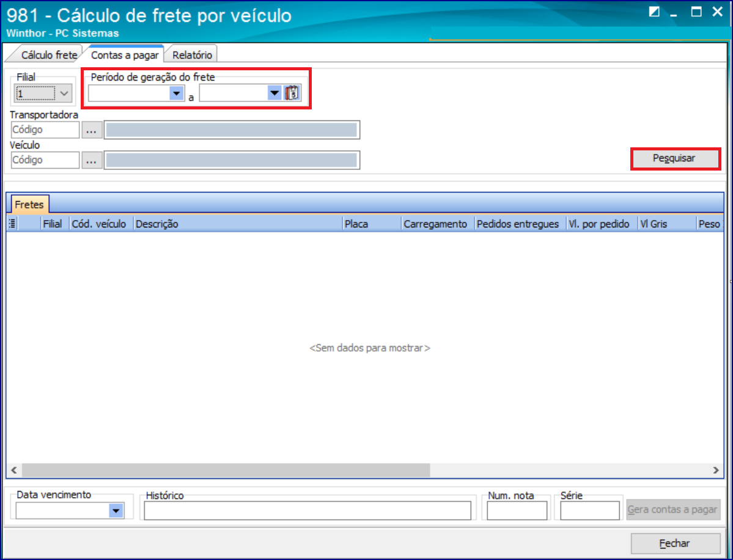Click the Transportadora Código input field
Image resolution: width=733 pixels, height=560 pixels.
tap(45, 130)
